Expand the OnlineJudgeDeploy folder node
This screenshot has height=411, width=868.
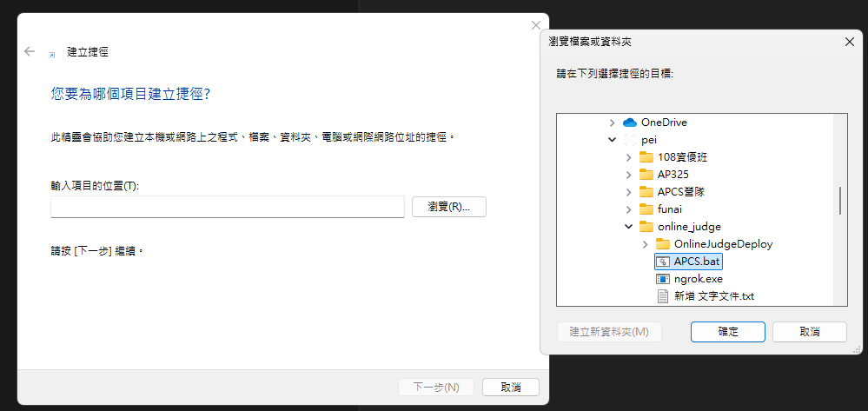coord(645,243)
